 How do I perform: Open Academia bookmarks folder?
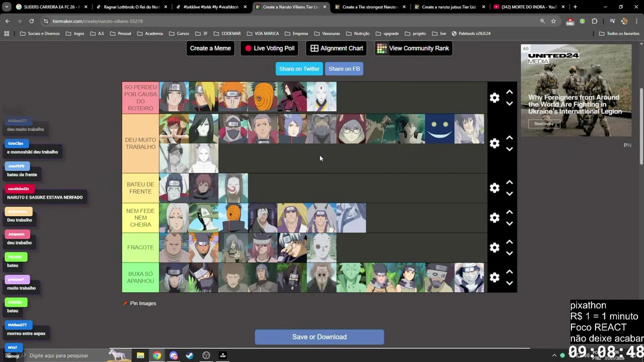(149, 34)
